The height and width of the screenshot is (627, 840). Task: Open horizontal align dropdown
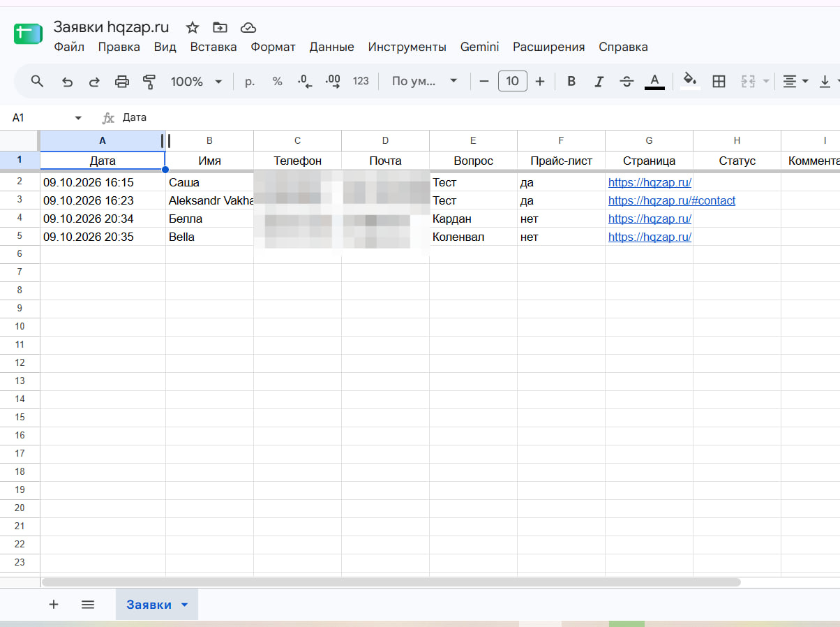pos(795,82)
